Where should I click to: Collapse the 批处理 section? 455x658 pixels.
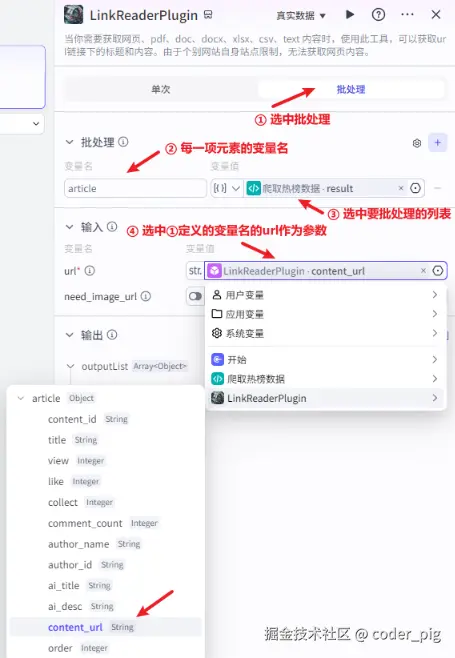tap(69, 142)
